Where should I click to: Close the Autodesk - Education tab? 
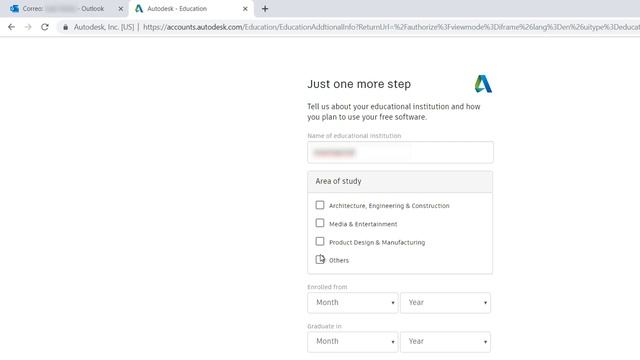tap(245, 9)
